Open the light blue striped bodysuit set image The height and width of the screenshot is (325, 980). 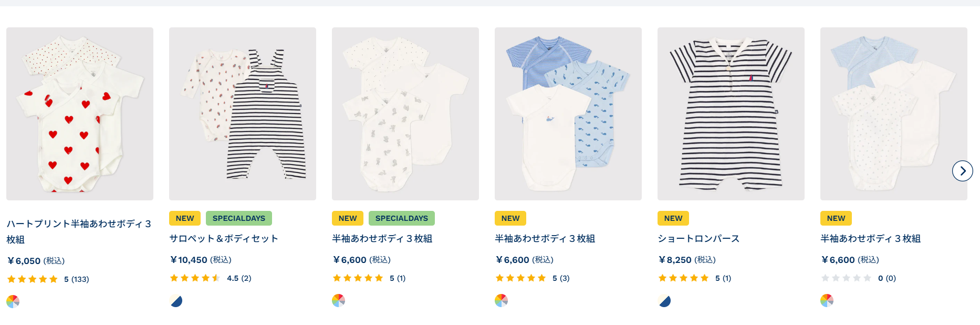click(x=894, y=114)
